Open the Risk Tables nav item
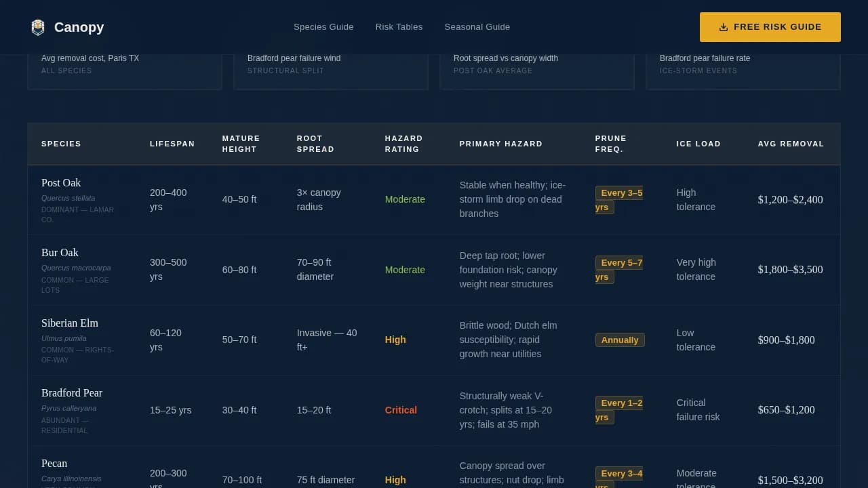The width and height of the screenshot is (868, 488). (x=399, y=27)
